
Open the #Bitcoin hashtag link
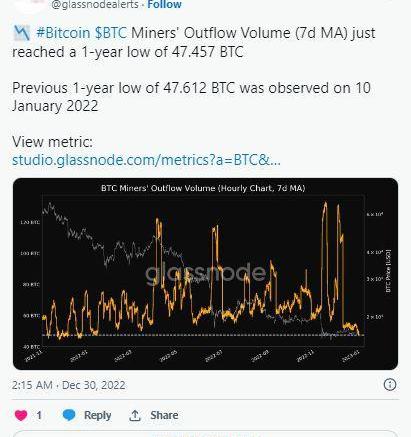[63, 33]
